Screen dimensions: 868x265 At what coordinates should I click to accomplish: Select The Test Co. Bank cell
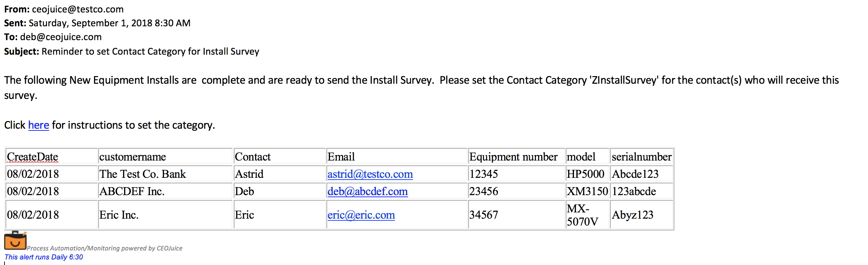142,174
